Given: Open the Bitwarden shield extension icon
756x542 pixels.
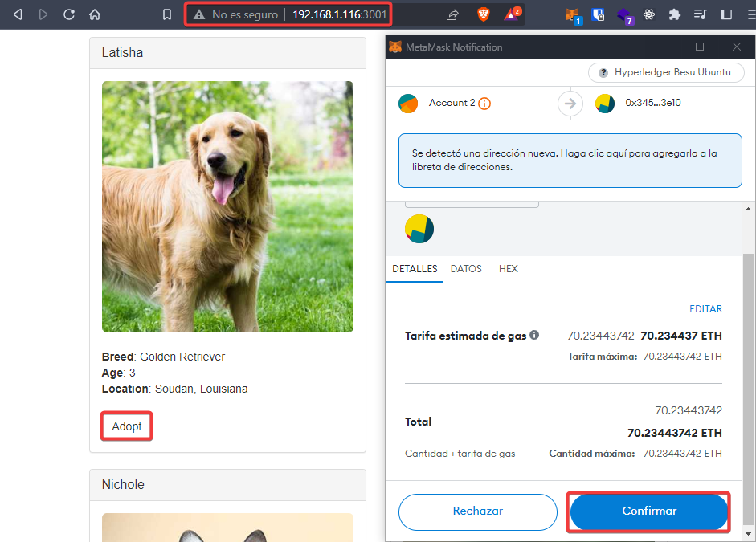Looking at the screenshot, I should (x=598, y=14).
